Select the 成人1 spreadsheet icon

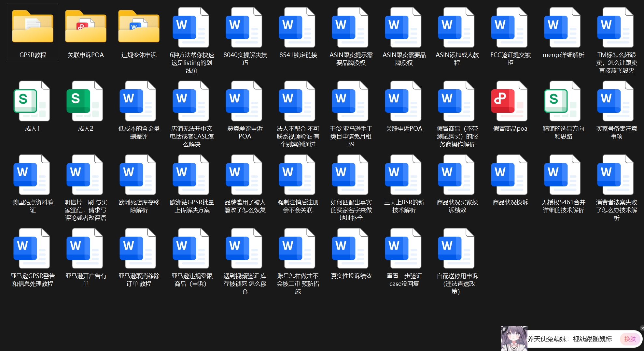33,101
